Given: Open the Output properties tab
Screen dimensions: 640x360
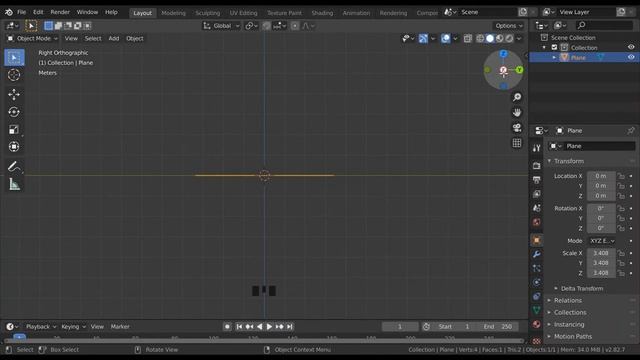Looking at the screenshot, I should [x=536, y=180].
